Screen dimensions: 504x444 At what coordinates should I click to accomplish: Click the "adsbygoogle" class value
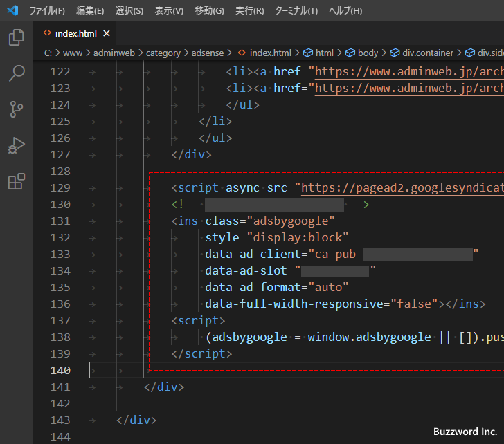pyautogui.click(x=291, y=221)
